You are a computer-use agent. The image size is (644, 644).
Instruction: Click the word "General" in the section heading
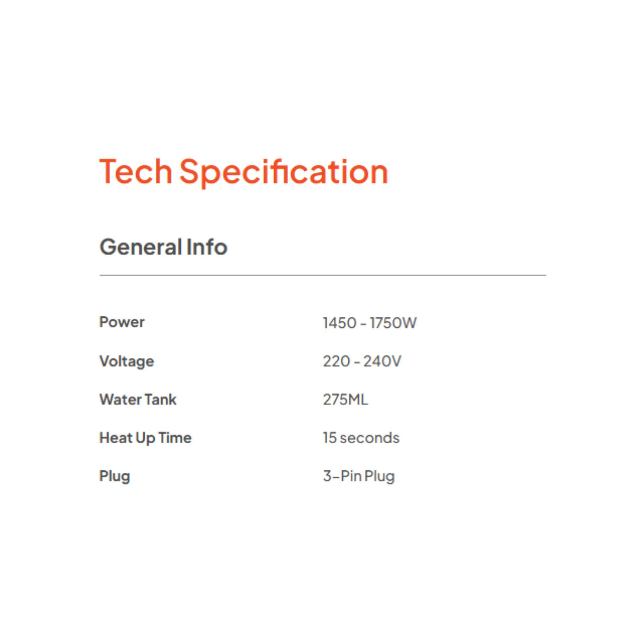pyautogui.click(x=141, y=247)
